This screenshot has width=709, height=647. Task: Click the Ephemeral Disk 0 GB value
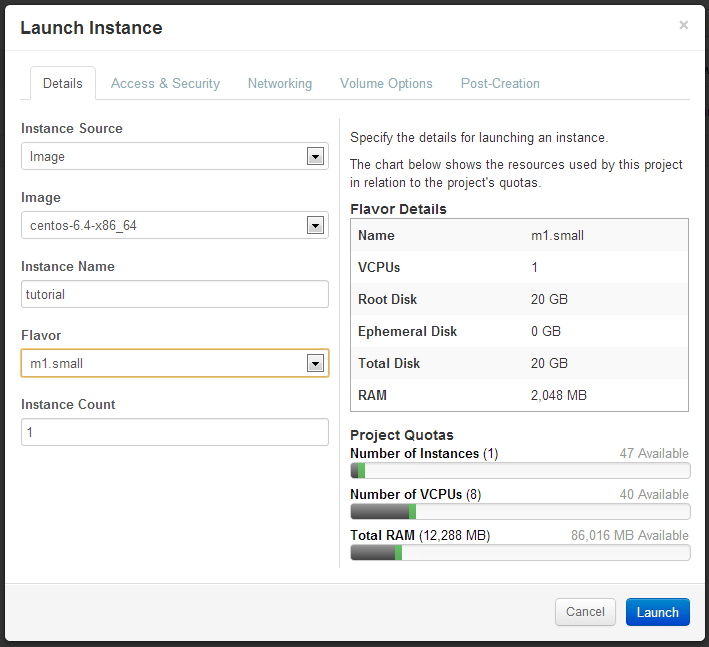coord(546,331)
